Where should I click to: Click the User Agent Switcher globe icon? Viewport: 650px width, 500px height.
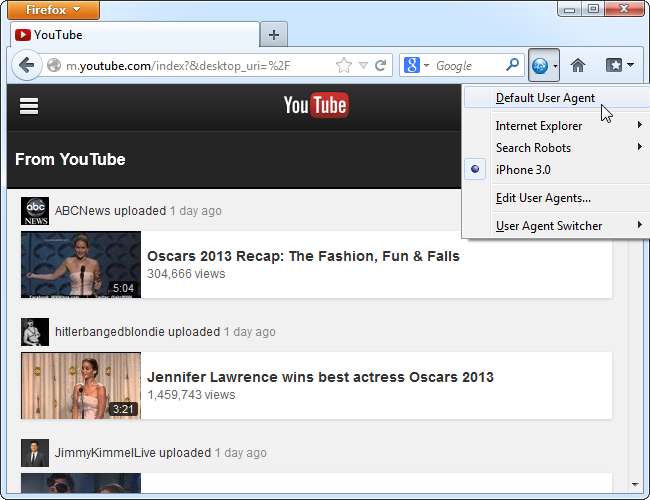tap(540, 66)
